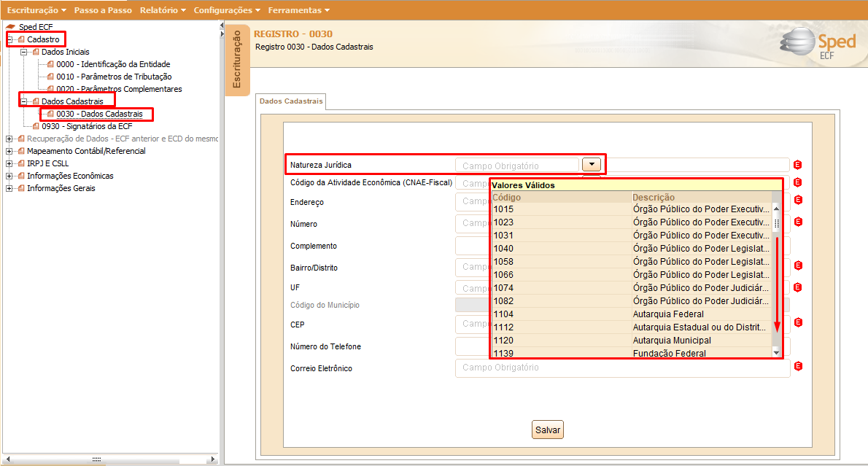The height and width of the screenshot is (466, 868).
Task: Click the Correio Eletrônico input field
Action: [621, 368]
